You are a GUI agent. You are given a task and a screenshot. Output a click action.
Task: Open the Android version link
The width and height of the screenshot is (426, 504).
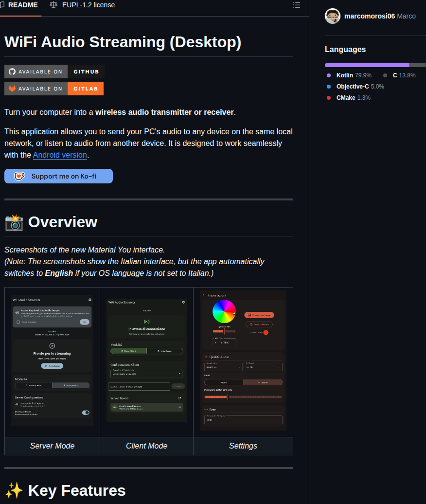[x=60, y=155]
